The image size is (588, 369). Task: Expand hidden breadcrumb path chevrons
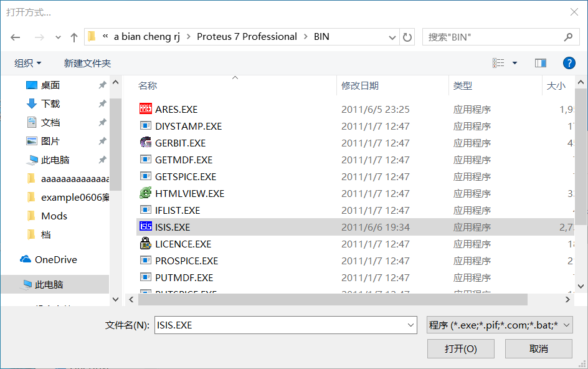(x=105, y=36)
